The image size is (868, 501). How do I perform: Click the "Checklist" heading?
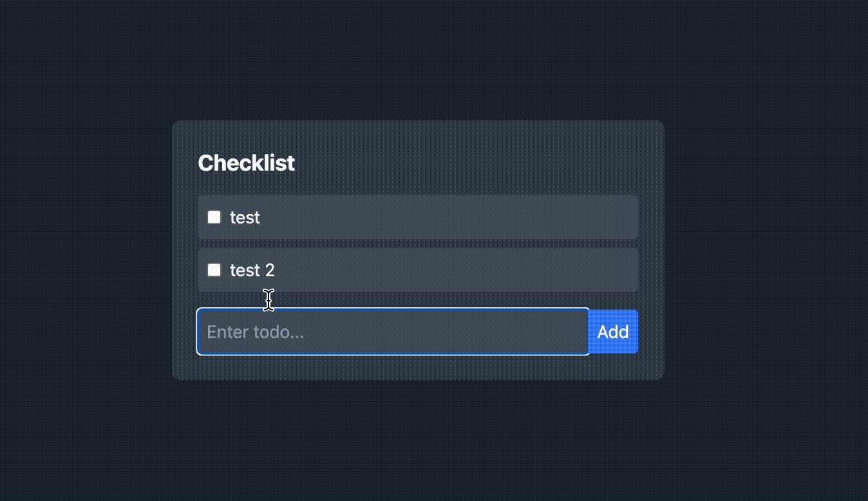[x=246, y=164]
